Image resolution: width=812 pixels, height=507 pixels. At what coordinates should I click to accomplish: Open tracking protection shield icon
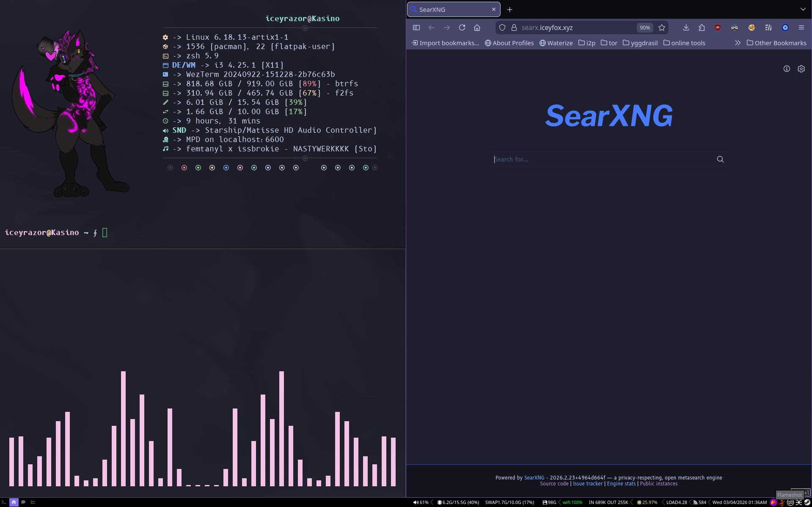[502, 27]
